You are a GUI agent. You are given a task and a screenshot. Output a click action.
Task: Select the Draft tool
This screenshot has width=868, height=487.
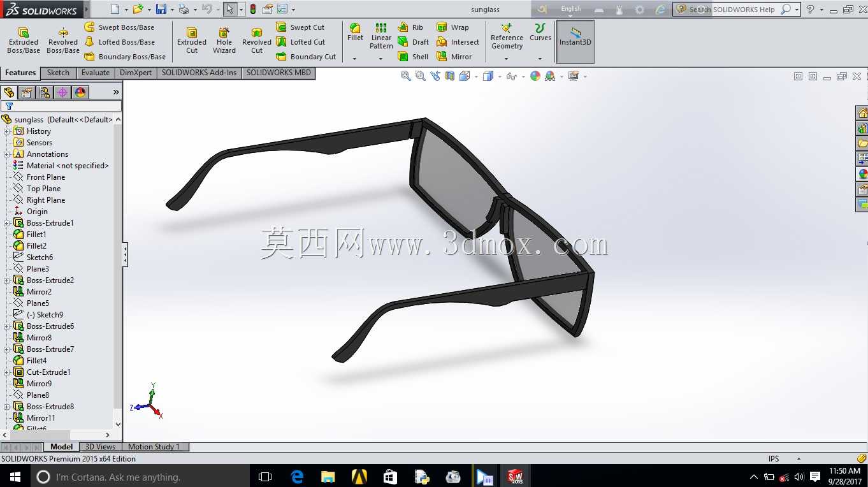pyautogui.click(x=413, y=42)
